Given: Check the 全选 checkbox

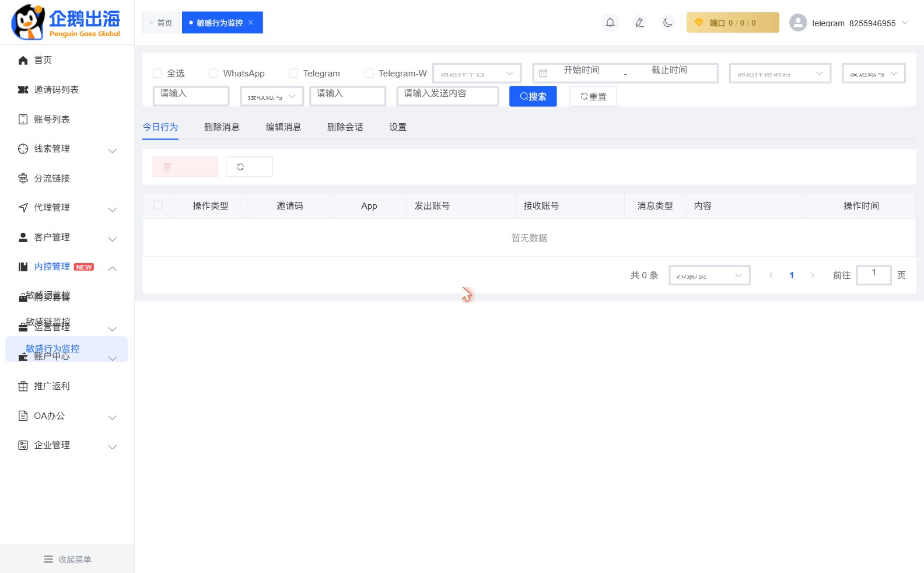Looking at the screenshot, I should pos(157,73).
